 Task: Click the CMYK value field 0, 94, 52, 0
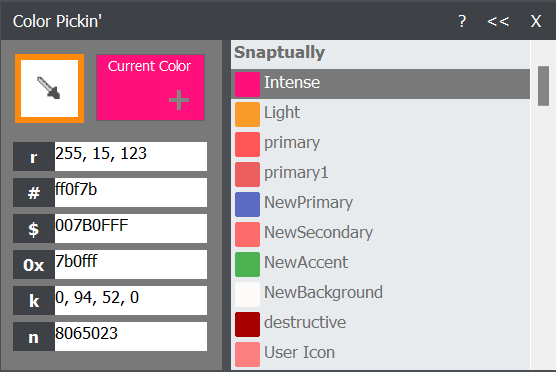pos(131,300)
